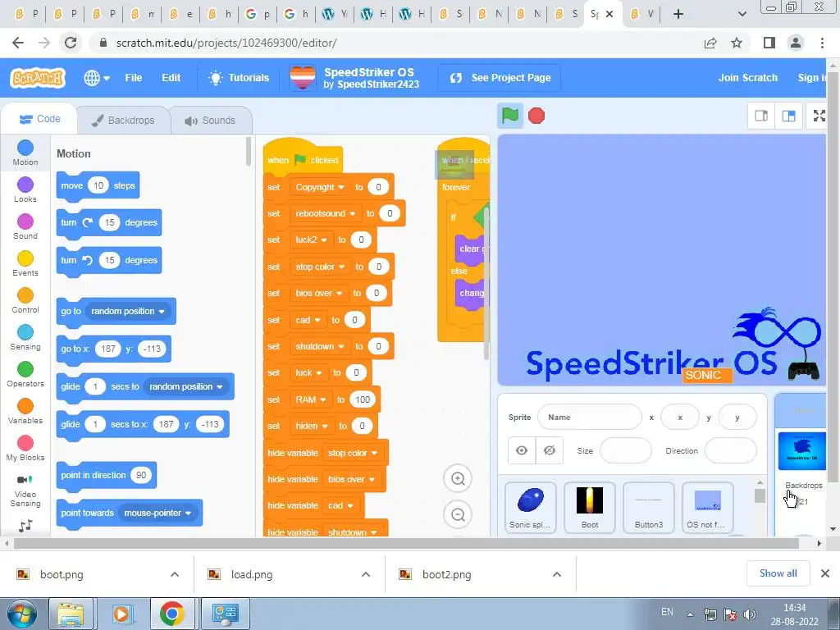Open Tutorials
The width and height of the screenshot is (840, 630).
(x=239, y=78)
